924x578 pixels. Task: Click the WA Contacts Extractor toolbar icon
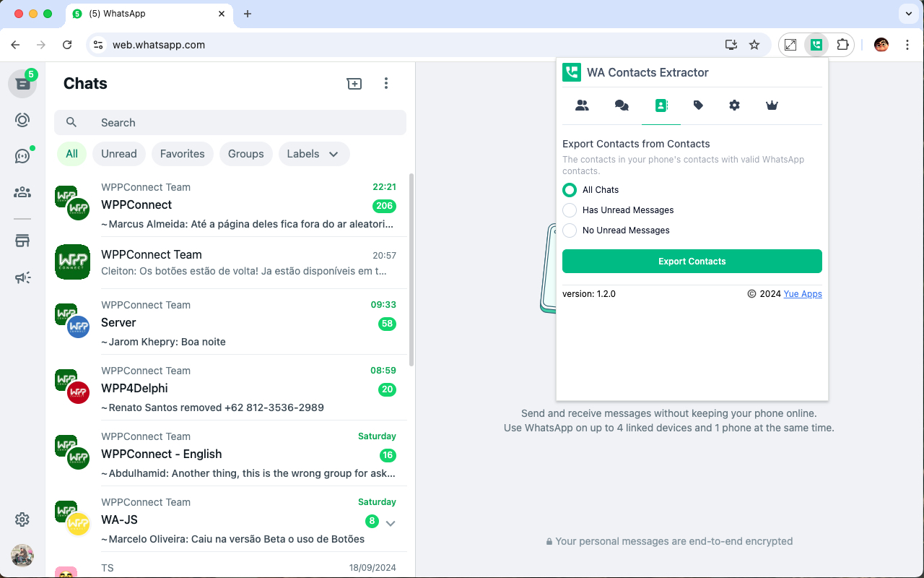click(816, 45)
